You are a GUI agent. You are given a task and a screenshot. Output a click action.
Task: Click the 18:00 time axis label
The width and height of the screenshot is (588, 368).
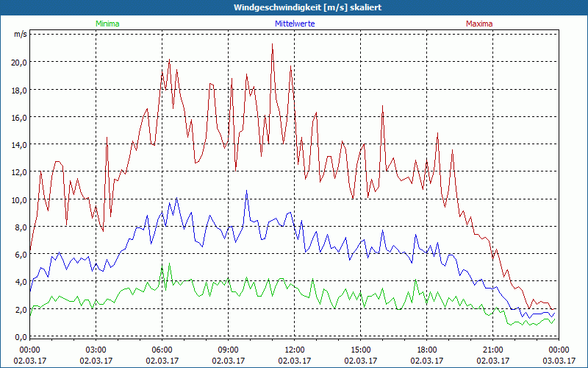[x=427, y=350]
